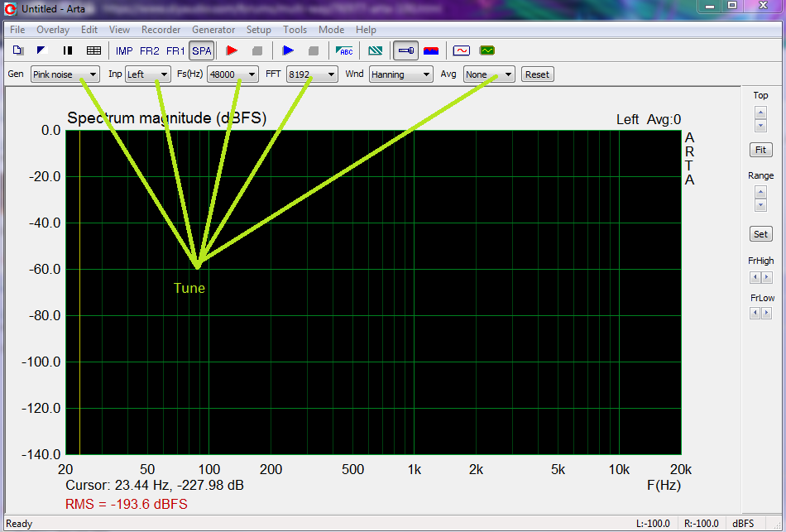
Task: Click the FrLow left arrow
Action: (x=755, y=314)
